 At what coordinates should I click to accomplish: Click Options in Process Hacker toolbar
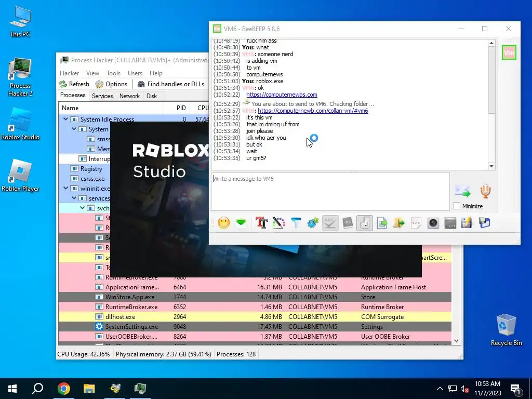coord(111,84)
